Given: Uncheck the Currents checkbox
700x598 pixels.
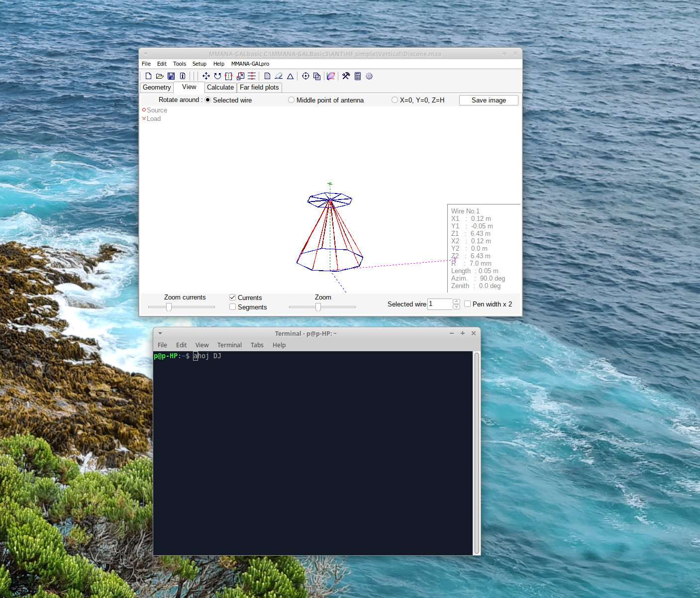Looking at the screenshot, I should 232,298.
